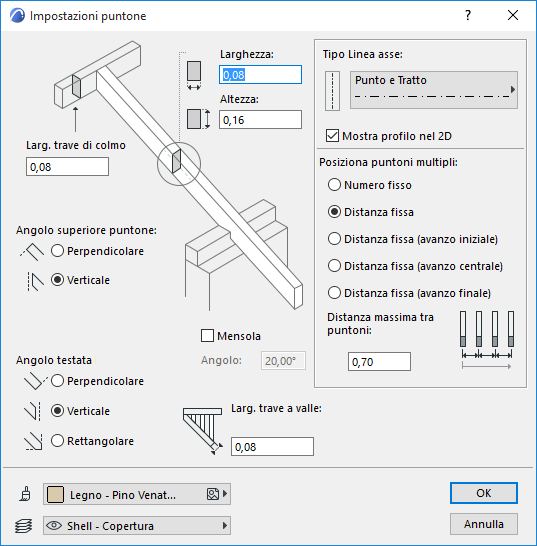The image size is (537, 546).
Task: Click the texture image icon in material selector
Action: (x=212, y=494)
